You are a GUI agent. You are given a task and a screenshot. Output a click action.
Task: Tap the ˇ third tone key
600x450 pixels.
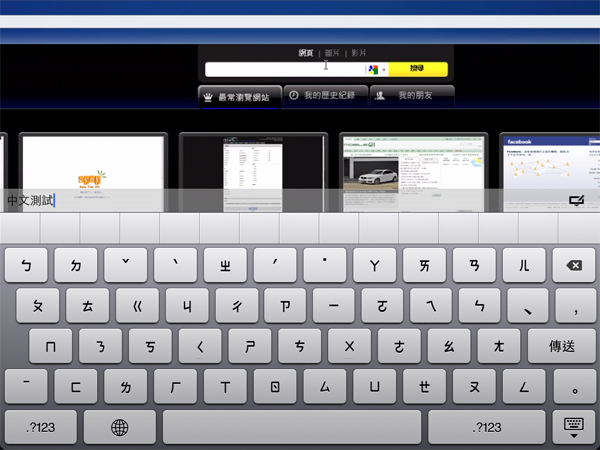pyautogui.click(x=126, y=265)
